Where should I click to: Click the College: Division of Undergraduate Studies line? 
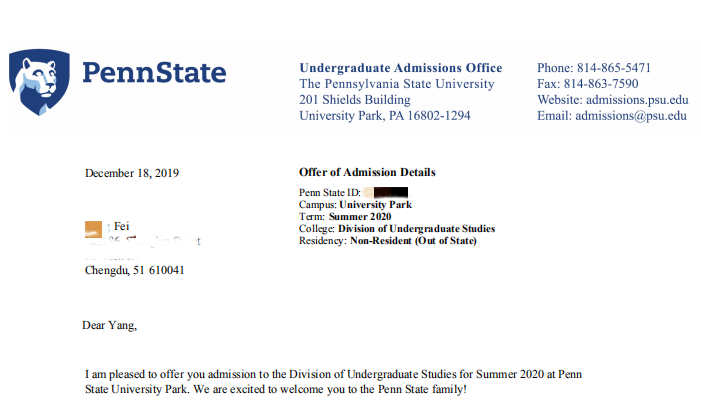click(x=397, y=228)
